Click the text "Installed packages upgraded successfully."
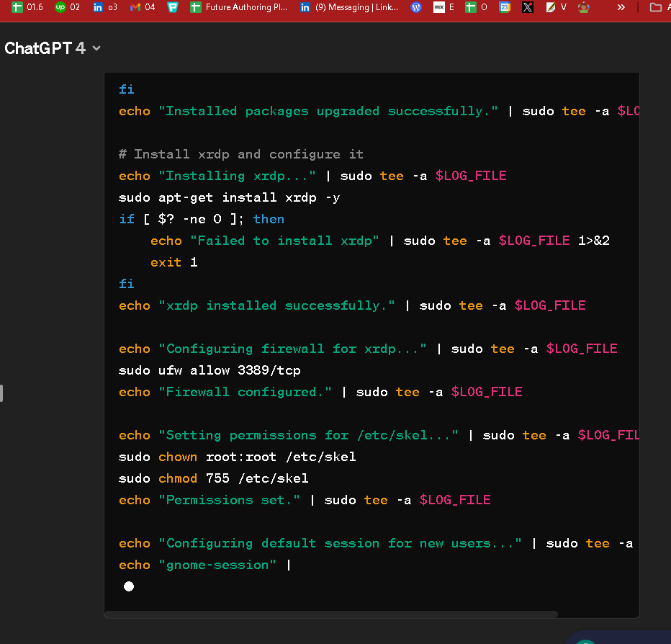671x644 pixels. 328,111
